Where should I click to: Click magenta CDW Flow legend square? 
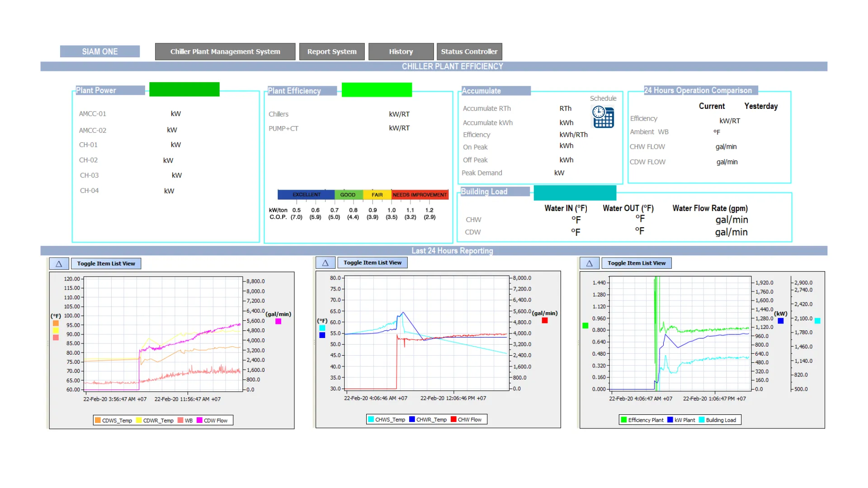coord(199,421)
